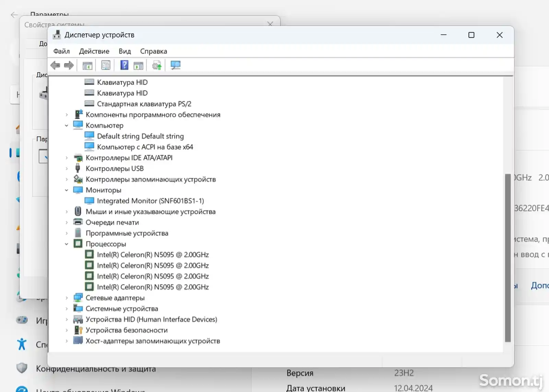Click the gamepad icon in Settings sidebar
The width and height of the screenshot is (549, 392).
22,320
